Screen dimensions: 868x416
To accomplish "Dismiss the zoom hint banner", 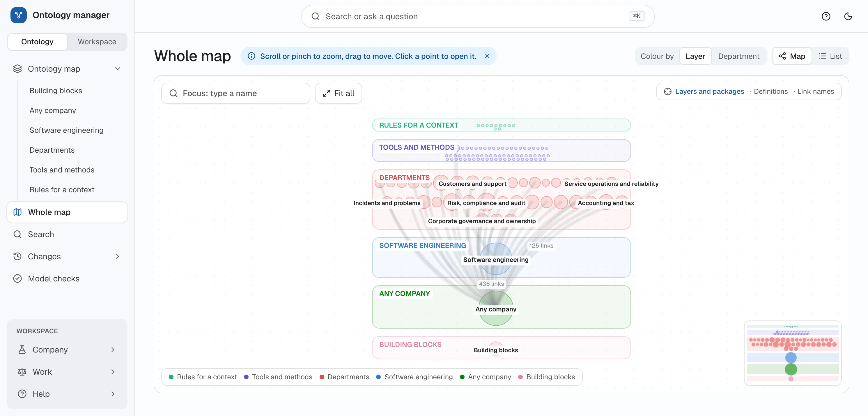I will coord(487,56).
